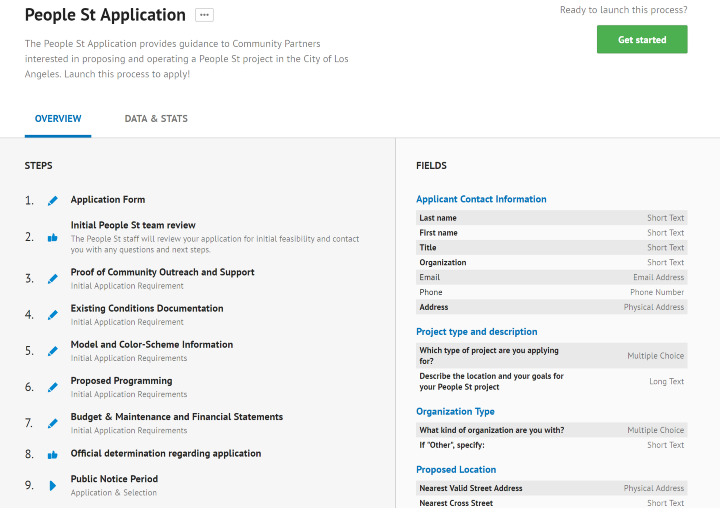Select the Initial People St team review step
The height and width of the screenshot is (508, 720).
coord(133,225)
